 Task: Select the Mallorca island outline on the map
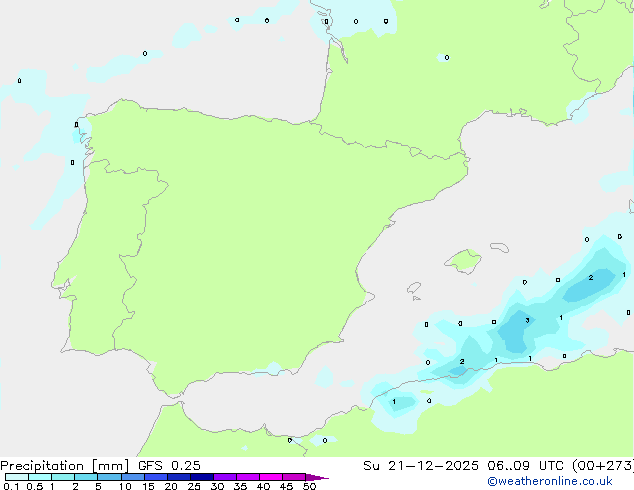tap(463, 261)
